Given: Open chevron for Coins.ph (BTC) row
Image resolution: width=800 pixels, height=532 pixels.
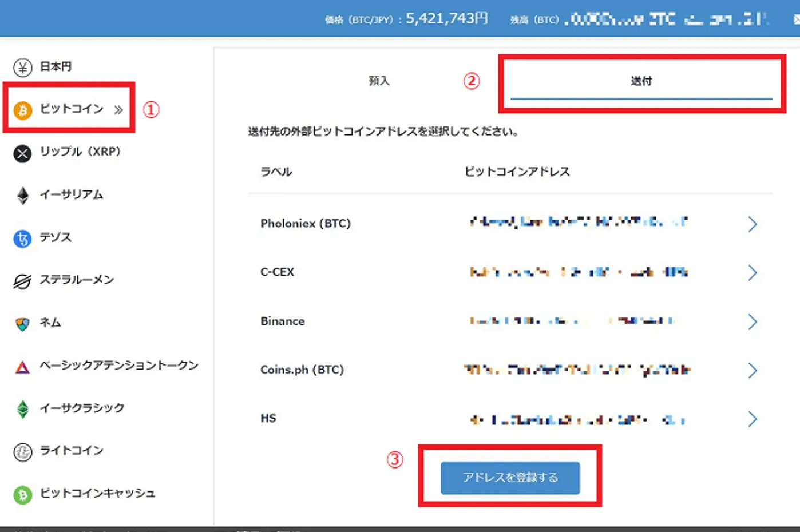Looking at the screenshot, I should (753, 371).
